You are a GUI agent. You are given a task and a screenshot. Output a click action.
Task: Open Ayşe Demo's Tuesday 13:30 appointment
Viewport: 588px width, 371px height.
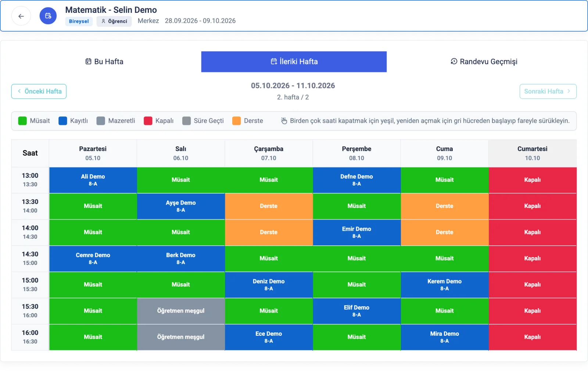(x=181, y=206)
